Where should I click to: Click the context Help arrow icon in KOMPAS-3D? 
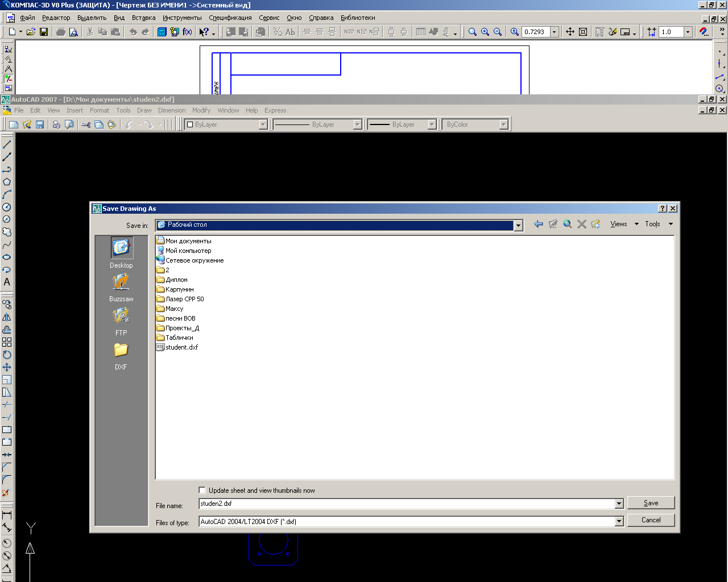[204, 32]
